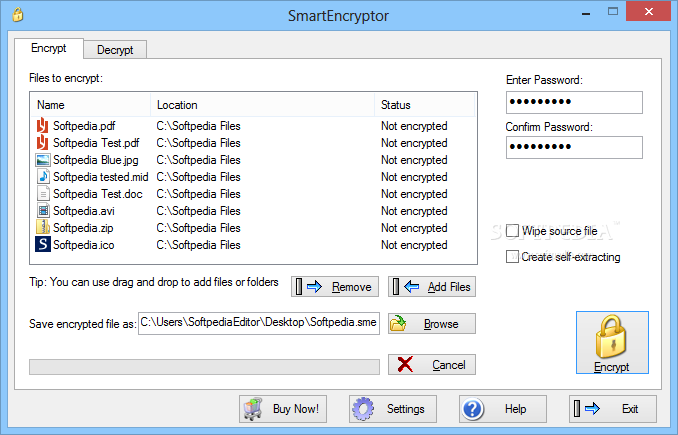The image size is (678, 435).
Task: Click the zip folder icon beside Softpedia.zip
Action: pyautogui.click(x=43, y=228)
